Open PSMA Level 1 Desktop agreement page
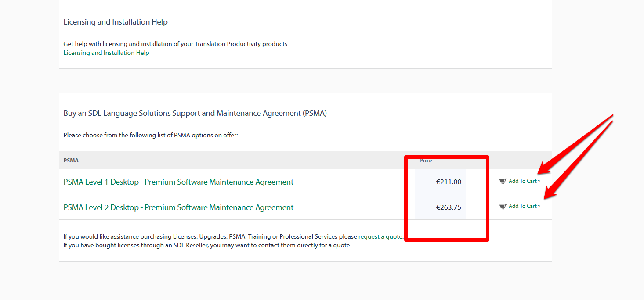 click(x=178, y=182)
